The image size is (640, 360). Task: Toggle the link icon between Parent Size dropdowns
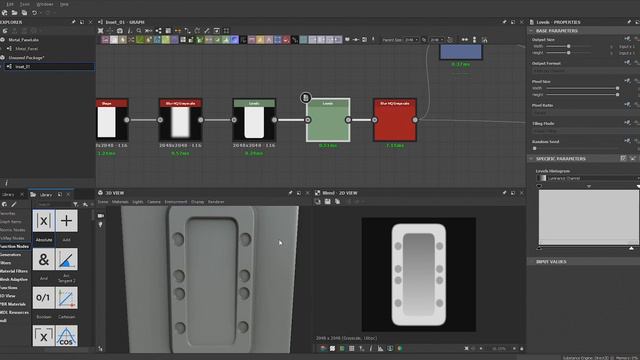[424, 40]
